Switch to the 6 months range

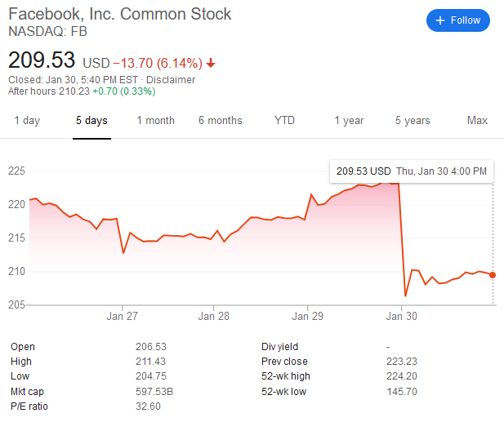click(x=220, y=121)
